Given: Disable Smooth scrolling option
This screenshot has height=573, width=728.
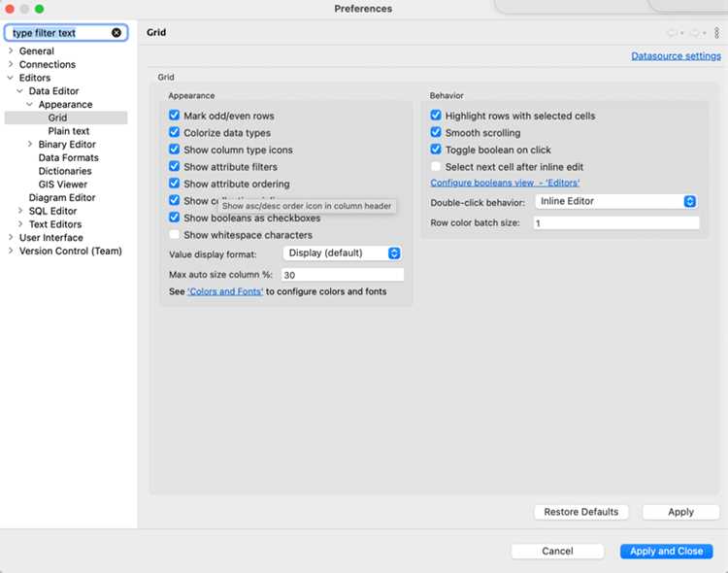Looking at the screenshot, I should [436, 132].
